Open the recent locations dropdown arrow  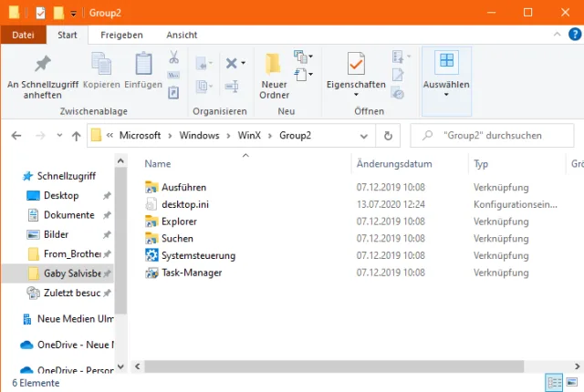(x=58, y=135)
